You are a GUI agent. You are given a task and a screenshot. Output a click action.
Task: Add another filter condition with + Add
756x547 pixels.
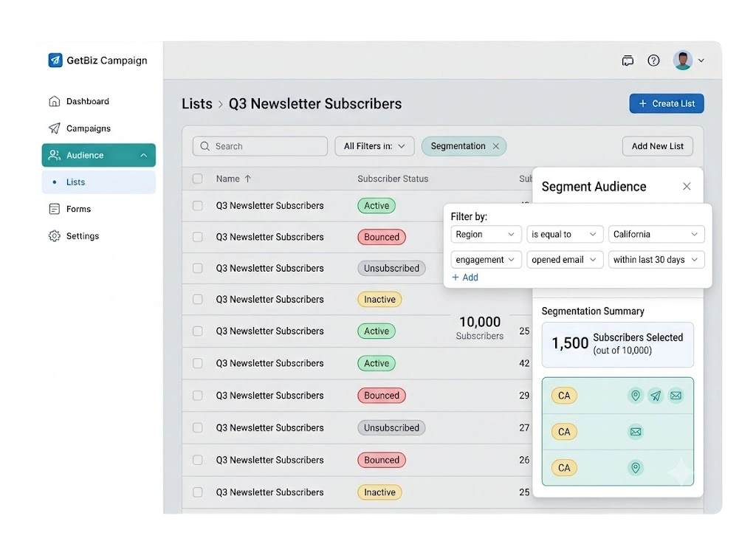click(x=465, y=278)
